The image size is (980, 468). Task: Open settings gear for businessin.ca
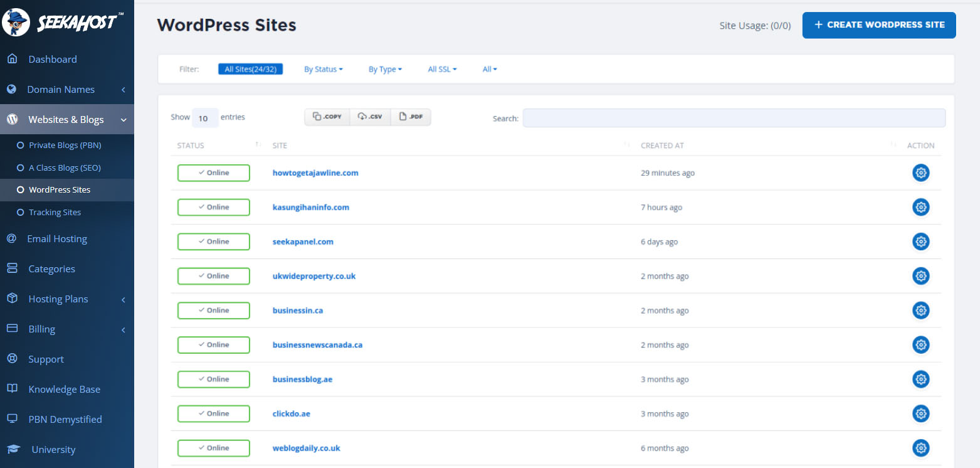(920, 311)
